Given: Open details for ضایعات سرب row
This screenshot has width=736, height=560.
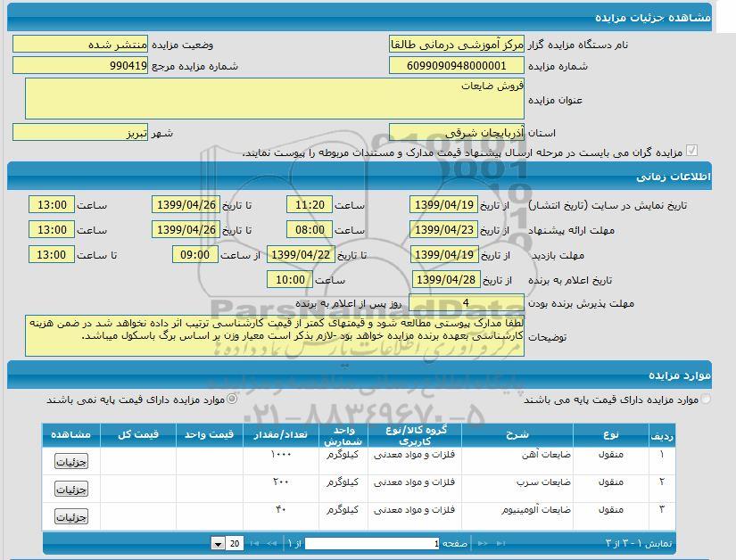Looking at the screenshot, I should tap(70, 490).
